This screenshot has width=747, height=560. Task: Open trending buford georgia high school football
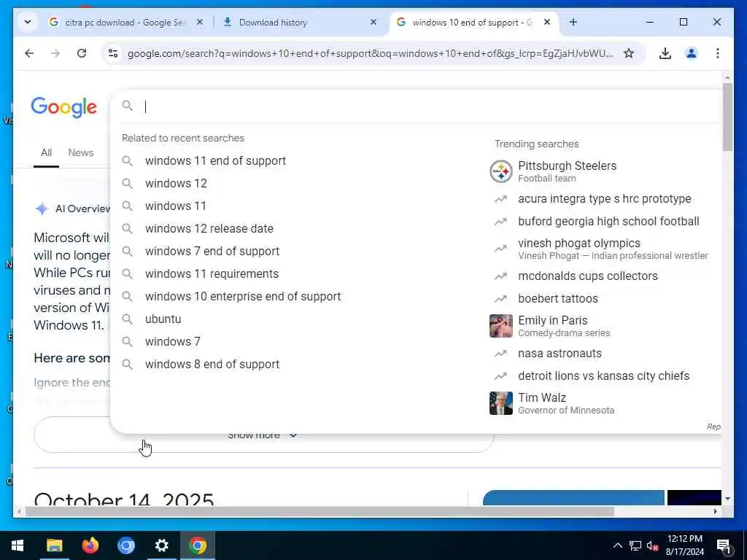pyautogui.click(x=608, y=222)
